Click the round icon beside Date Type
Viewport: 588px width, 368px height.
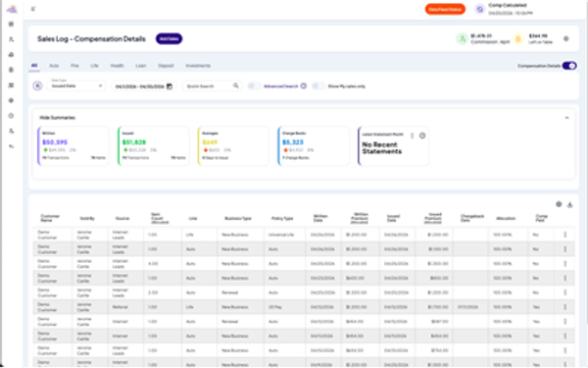[x=37, y=86]
